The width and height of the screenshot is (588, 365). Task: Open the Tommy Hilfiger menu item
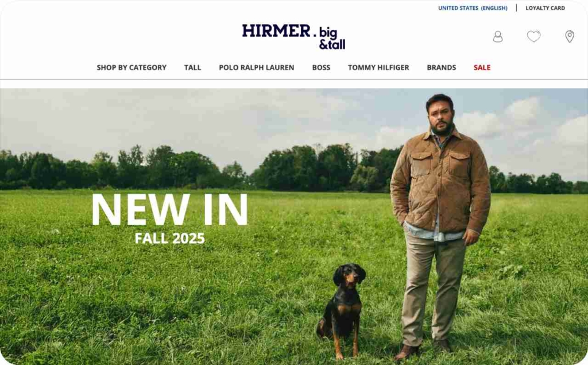tap(378, 68)
